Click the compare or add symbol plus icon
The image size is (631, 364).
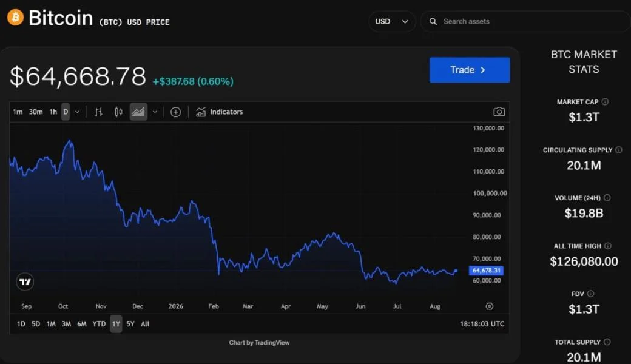(x=175, y=112)
